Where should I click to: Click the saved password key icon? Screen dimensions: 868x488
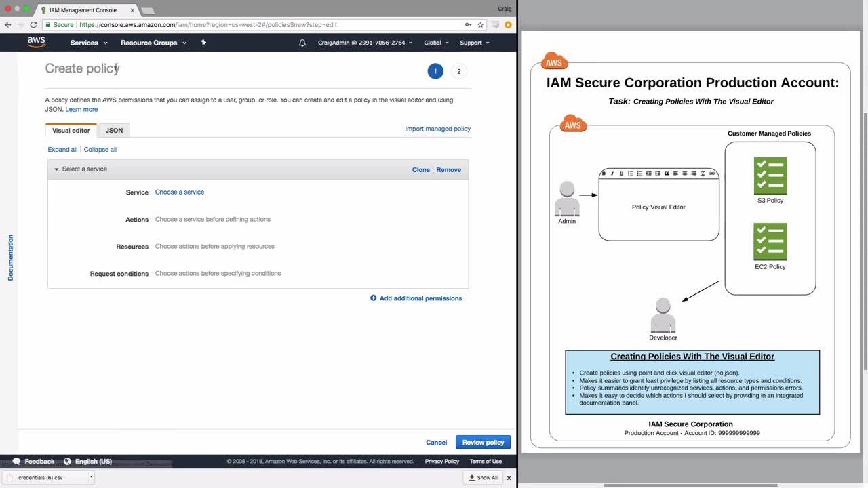468,24
